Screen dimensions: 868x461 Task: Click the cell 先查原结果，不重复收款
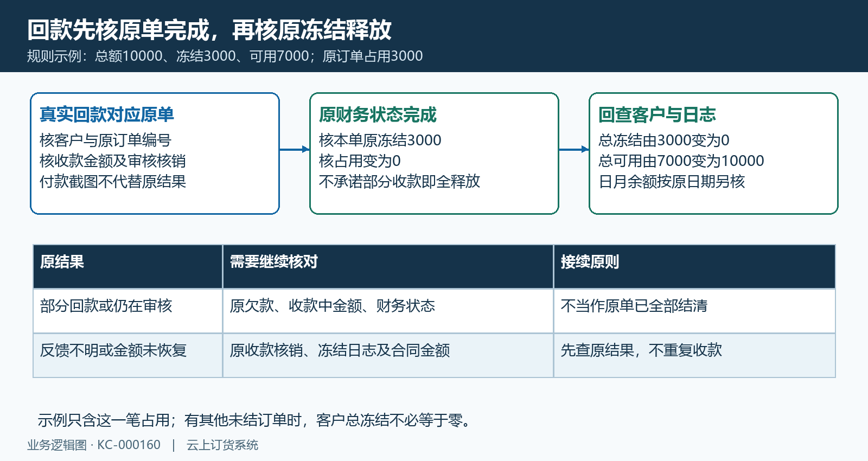tap(694, 355)
